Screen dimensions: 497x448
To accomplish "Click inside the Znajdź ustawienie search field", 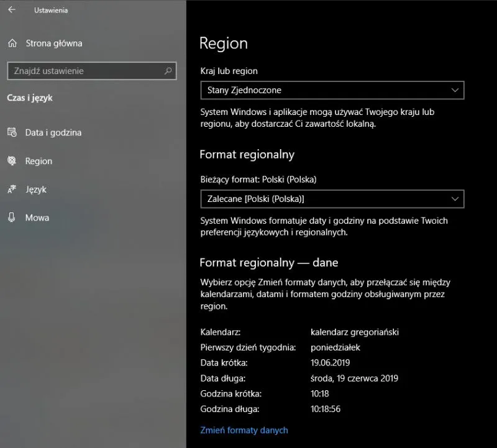I will point(87,70).
